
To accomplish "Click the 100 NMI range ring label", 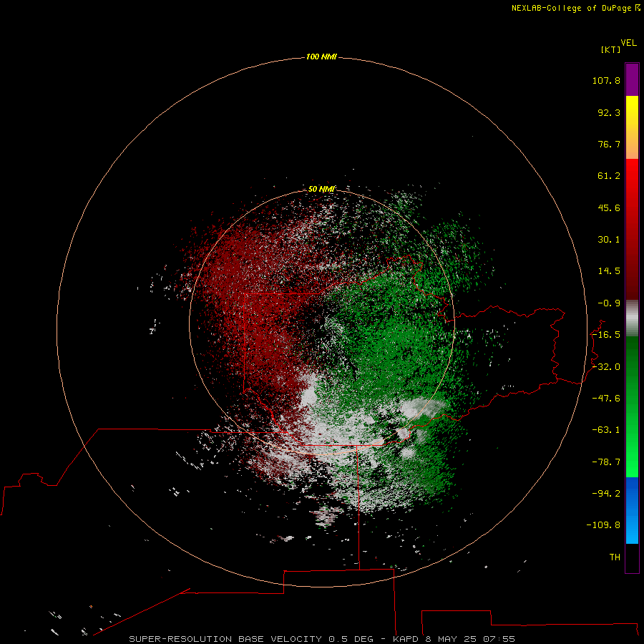I will (321, 57).
